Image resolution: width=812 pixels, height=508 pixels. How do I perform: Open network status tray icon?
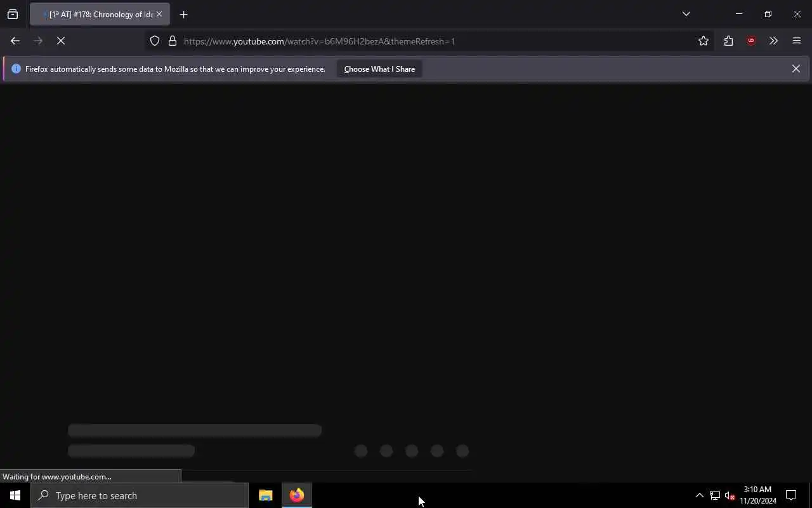click(x=714, y=495)
